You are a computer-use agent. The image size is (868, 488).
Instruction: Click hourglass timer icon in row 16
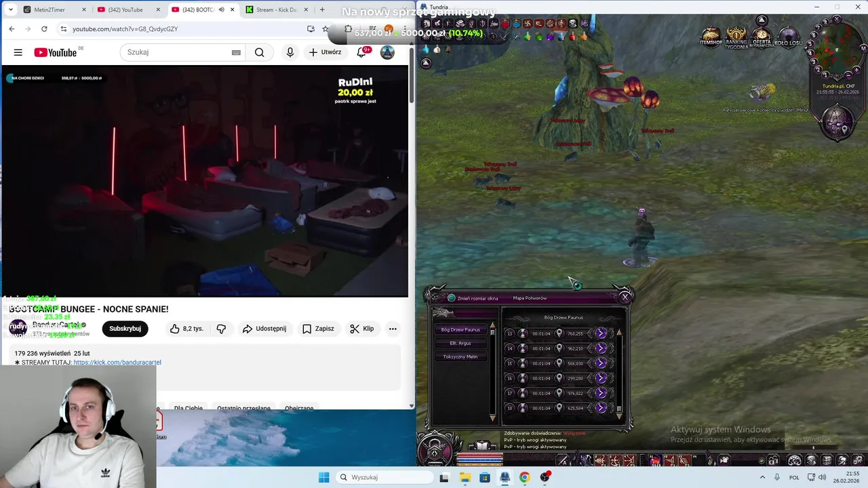[523, 378]
